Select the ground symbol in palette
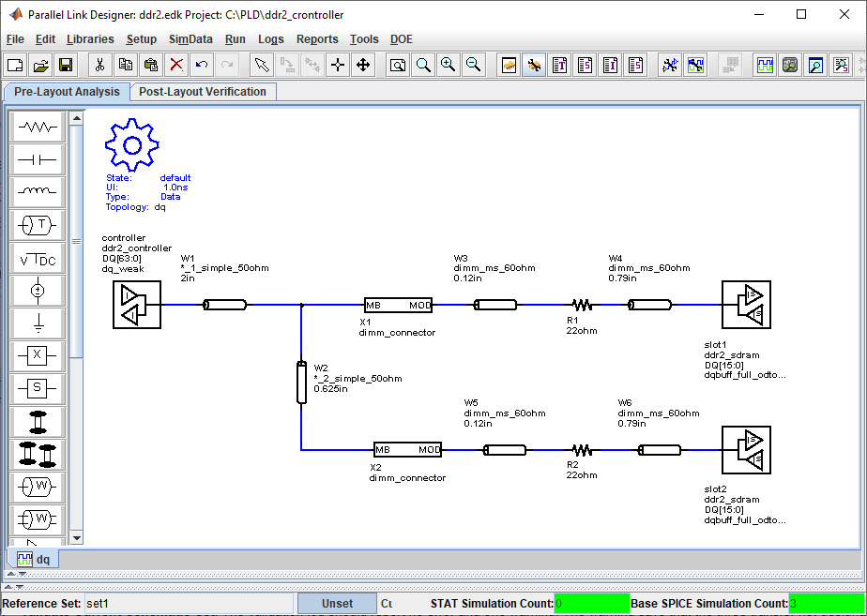Image resolution: width=867 pixels, height=616 pixels. click(x=37, y=323)
